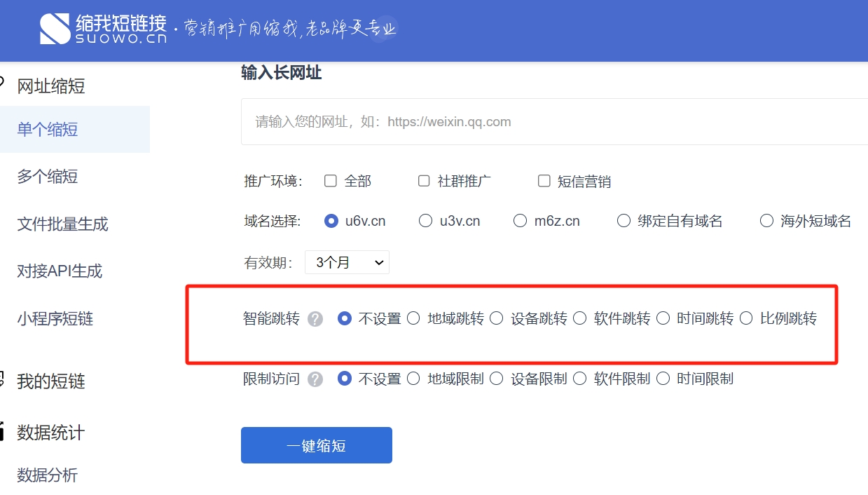The width and height of the screenshot is (868, 495).
Task: Open the 有效期 3个月 dropdown
Action: (x=347, y=262)
